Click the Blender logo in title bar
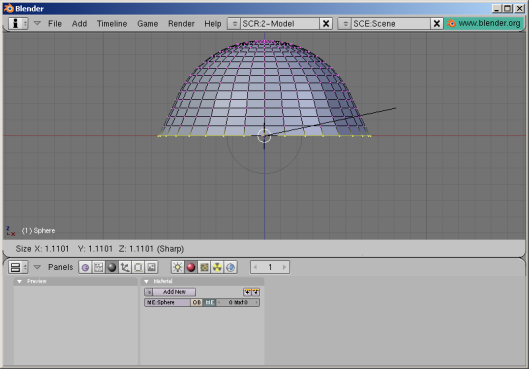This screenshot has height=369, width=529. tap(8, 8)
